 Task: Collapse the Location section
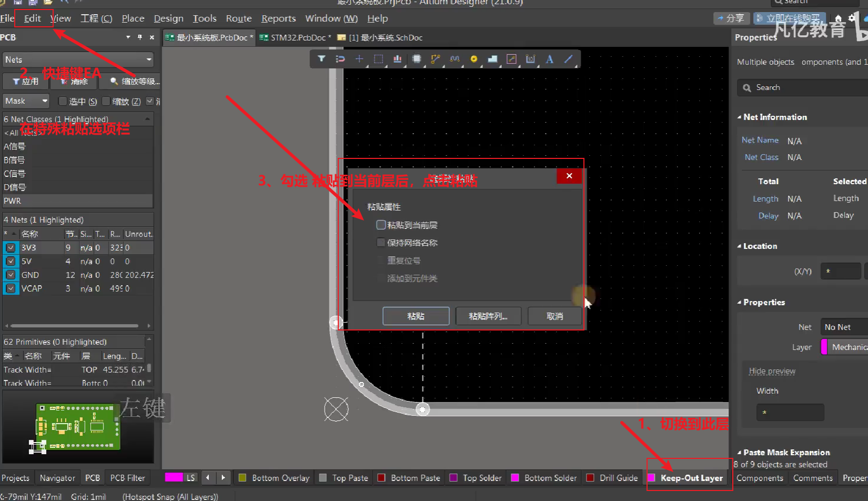[739, 246]
